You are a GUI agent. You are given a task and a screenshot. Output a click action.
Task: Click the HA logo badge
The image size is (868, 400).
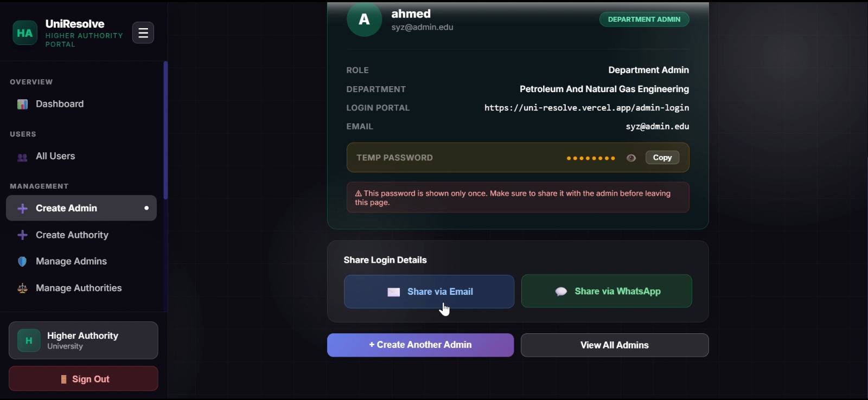pyautogui.click(x=25, y=33)
